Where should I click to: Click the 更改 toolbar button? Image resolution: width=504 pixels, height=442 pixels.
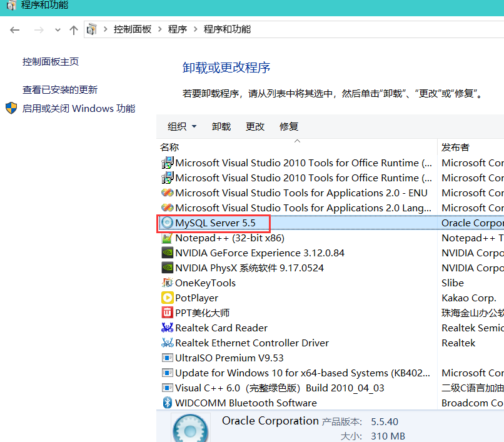255,126
